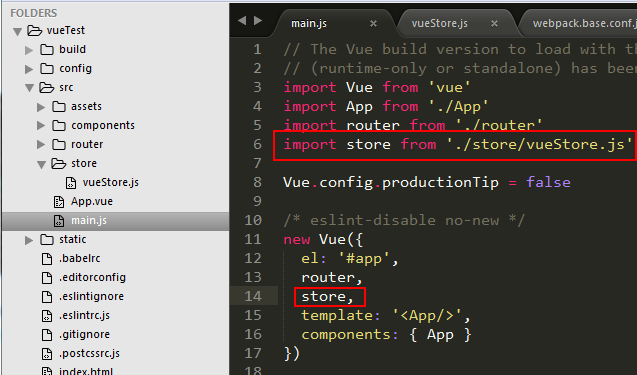Open .postcssrc.js from the sidebar
637x375 pixels.
[89, 353]
